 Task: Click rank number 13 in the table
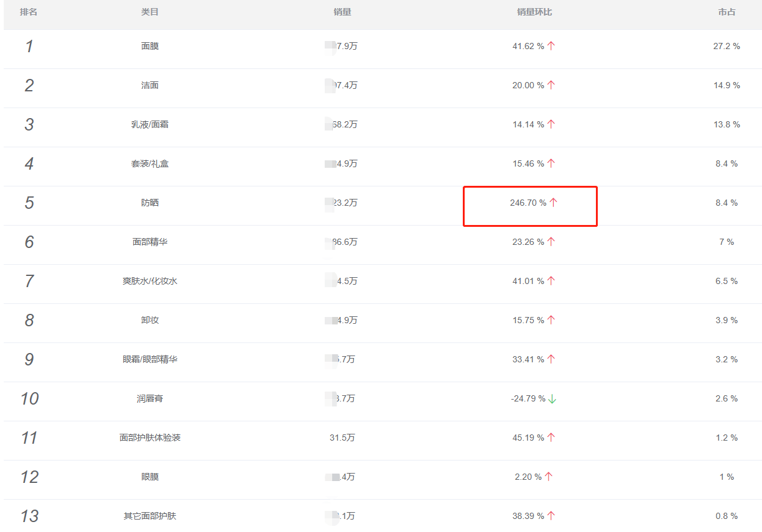pos(29,516)
